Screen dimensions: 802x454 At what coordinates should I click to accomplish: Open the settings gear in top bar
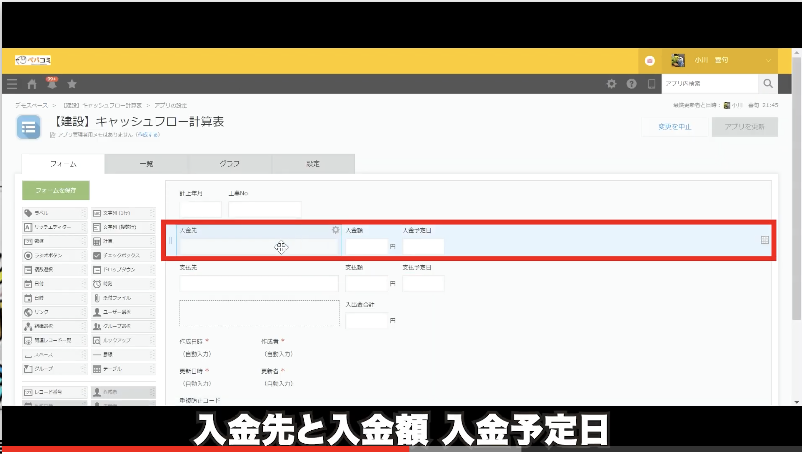pos(612,84)
